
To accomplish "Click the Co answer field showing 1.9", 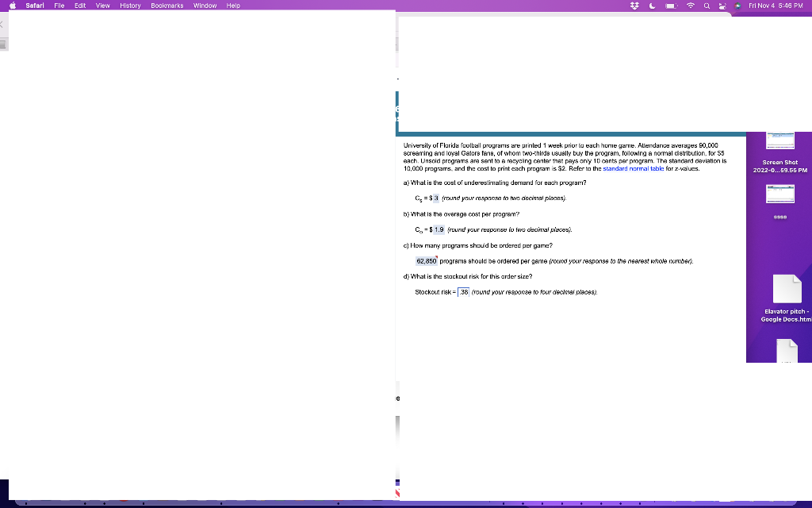I will (x=439, y=229).
